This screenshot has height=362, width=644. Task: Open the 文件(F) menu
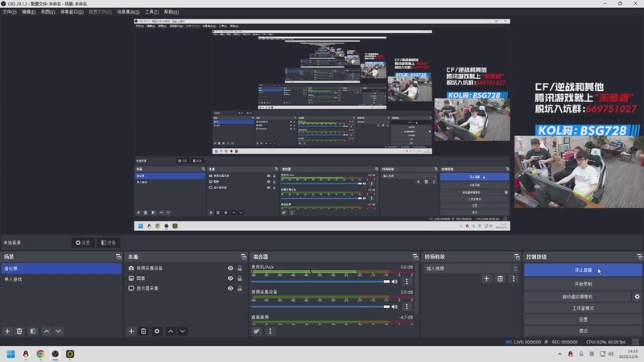[10, 12]
